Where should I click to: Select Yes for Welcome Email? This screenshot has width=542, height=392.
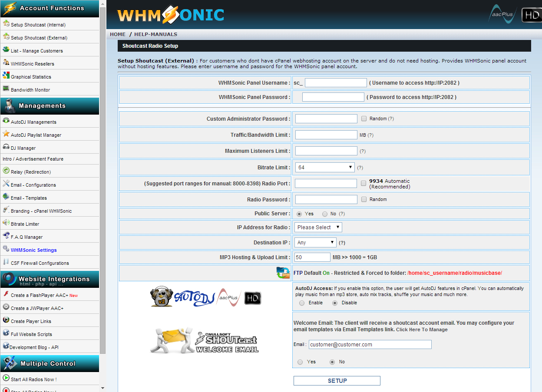coord(301,362)
